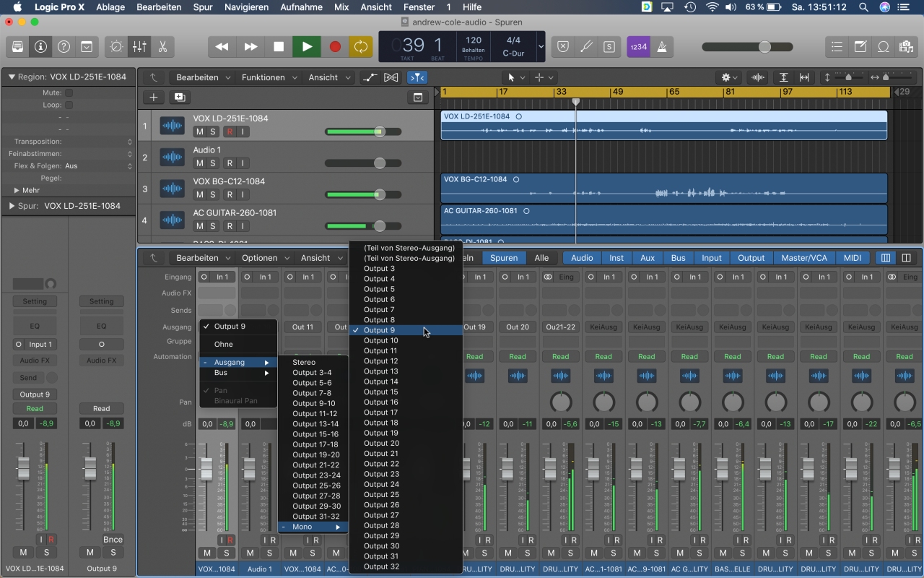Open Quick Help question mark icon

coord(64,46)
